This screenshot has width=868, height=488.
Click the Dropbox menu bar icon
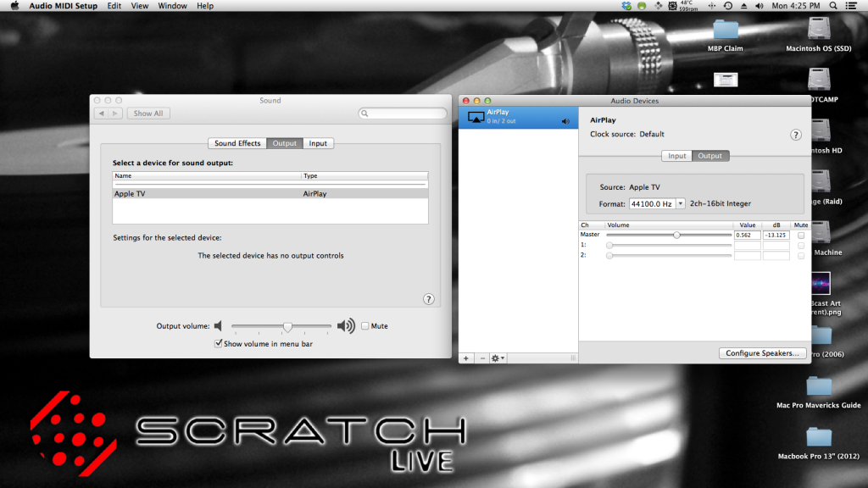coord(626,6)
